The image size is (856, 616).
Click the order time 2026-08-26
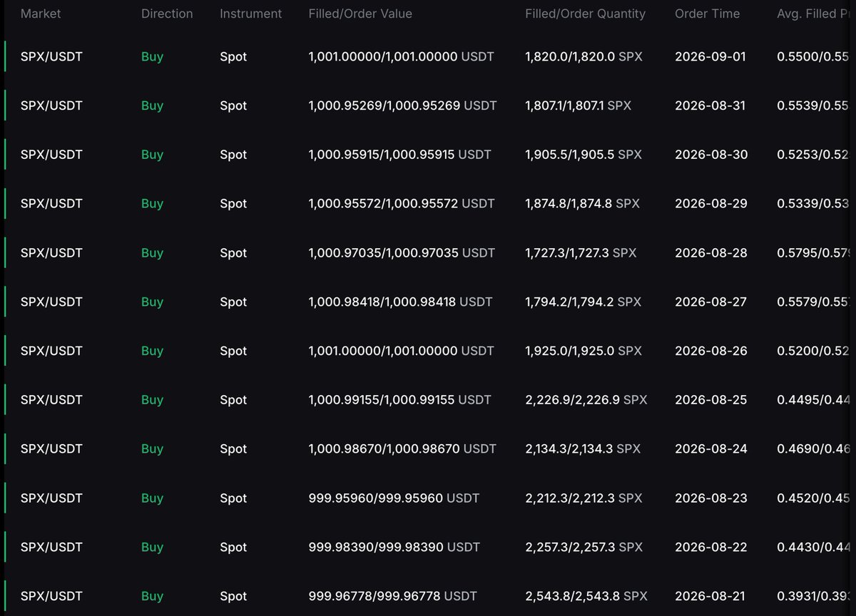711,351
